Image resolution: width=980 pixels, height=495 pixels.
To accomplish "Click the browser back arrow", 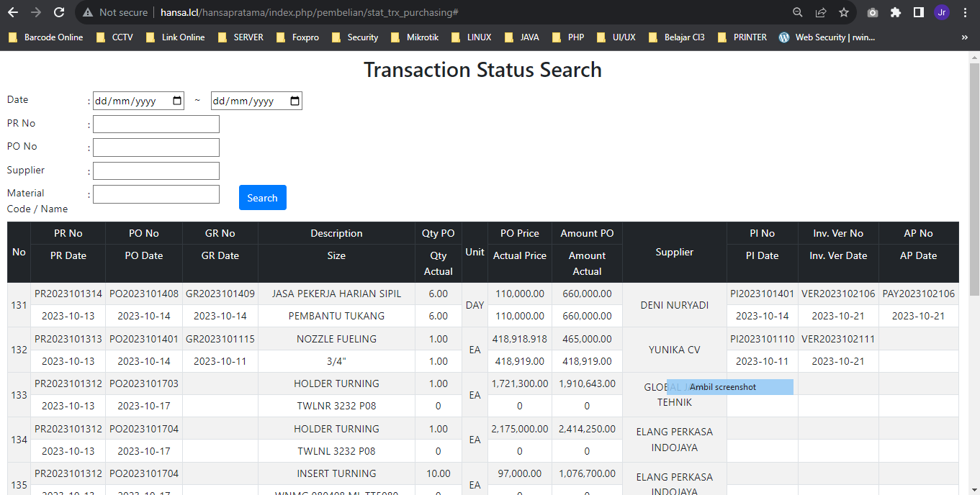I will 13,12.
